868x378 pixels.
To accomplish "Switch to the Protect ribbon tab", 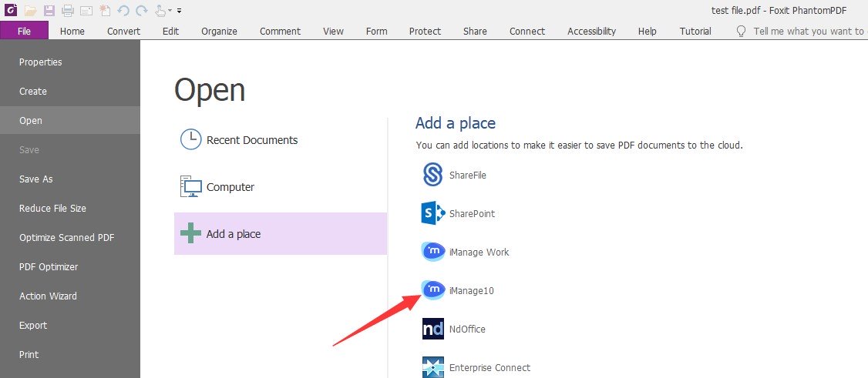I will 426,31.
